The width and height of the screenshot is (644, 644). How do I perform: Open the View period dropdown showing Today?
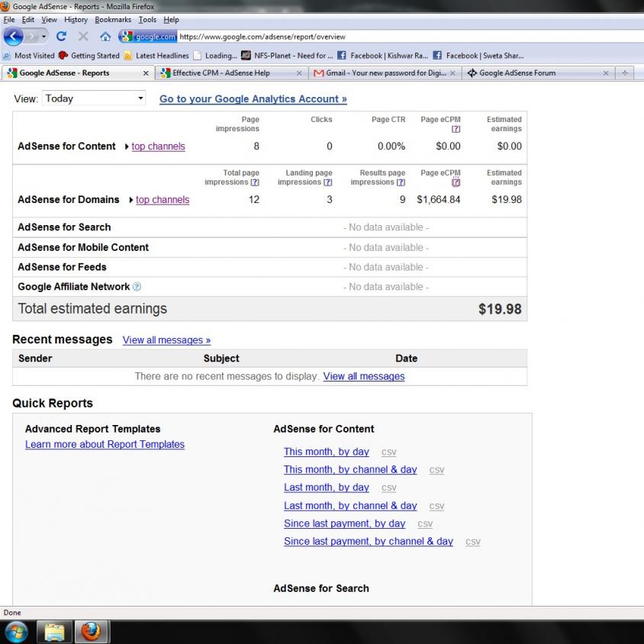pyautogui.click(x=94, y=98)
